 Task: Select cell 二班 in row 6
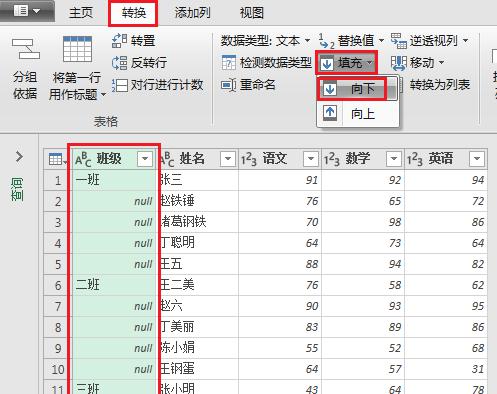coord(114,285)
